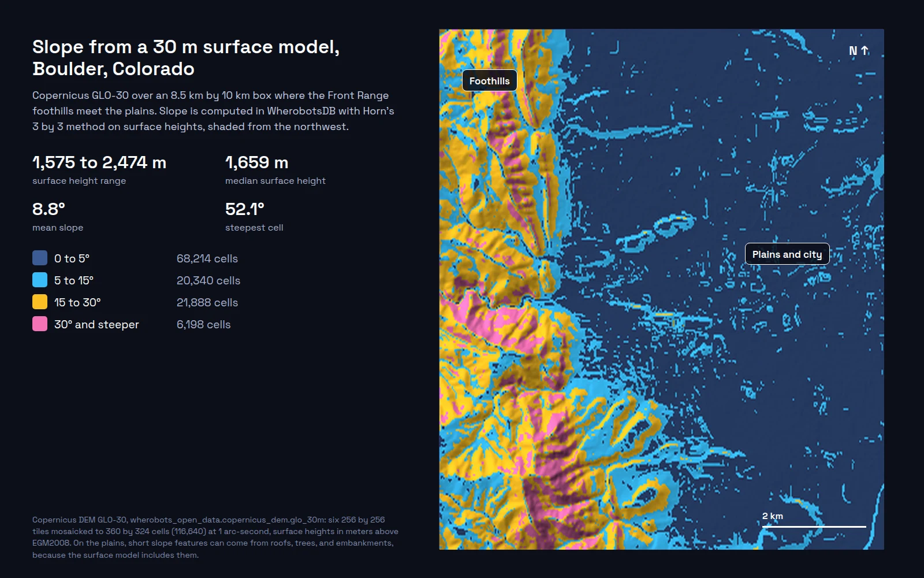Viewport: 924px width, 578px height.
Task: Click the '5 to 15°' legend label
Action: [x=74, y=280]
